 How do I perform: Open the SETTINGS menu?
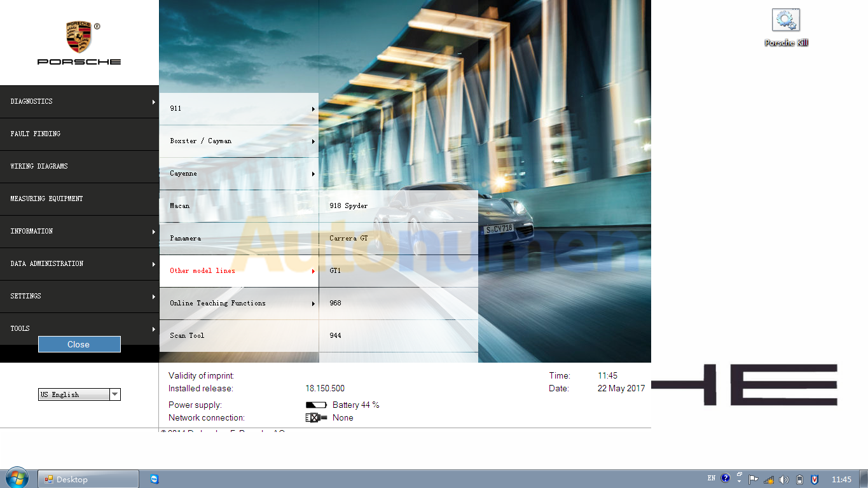pyautogui.click(x=79, y=296)
